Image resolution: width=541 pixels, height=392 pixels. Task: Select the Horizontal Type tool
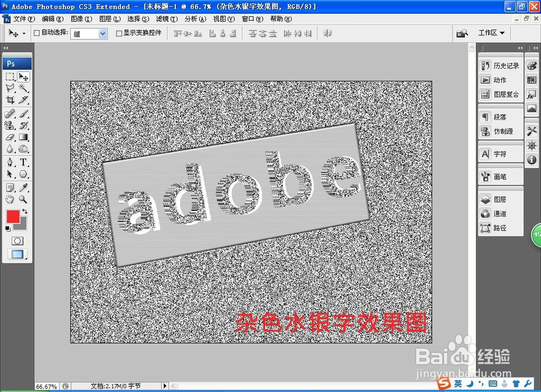pyautogui.click(x=23, y=162)
